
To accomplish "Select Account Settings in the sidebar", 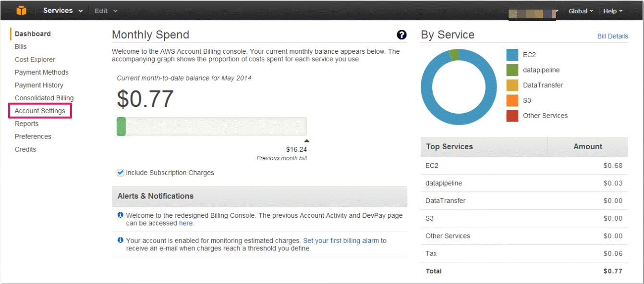I will click(40, 111).
